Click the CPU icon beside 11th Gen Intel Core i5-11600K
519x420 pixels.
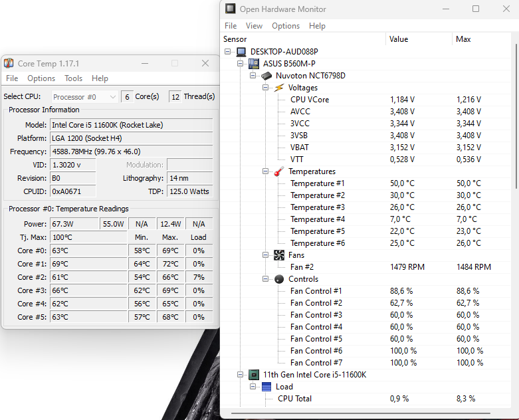point(254,375)
